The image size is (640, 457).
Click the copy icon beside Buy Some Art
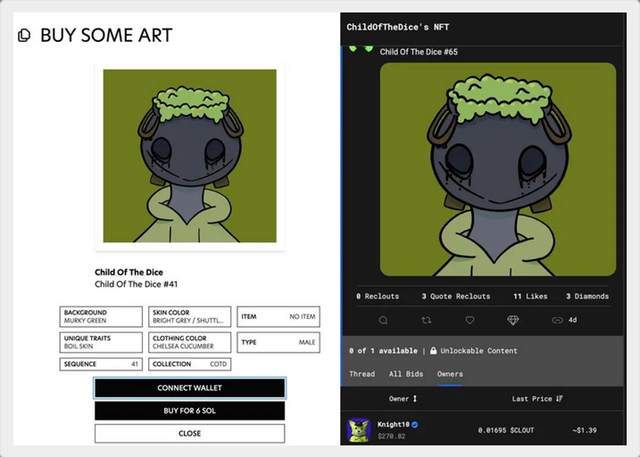[24, 36]
